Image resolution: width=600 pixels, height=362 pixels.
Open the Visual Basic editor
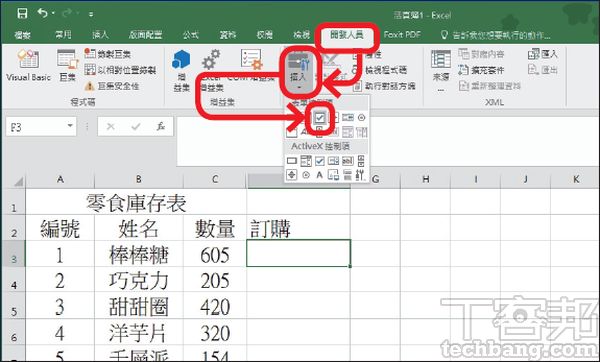click(28, 65)
